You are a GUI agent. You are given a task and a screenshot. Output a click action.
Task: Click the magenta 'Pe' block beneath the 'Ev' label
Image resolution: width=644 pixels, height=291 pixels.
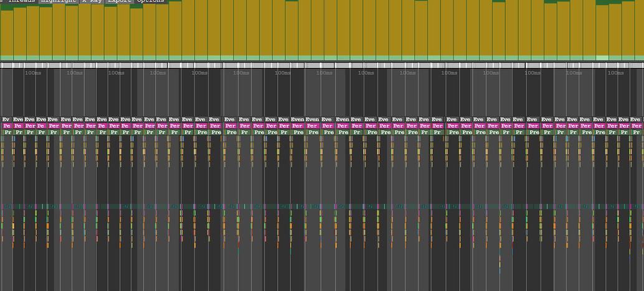click(x=7, y=126)
